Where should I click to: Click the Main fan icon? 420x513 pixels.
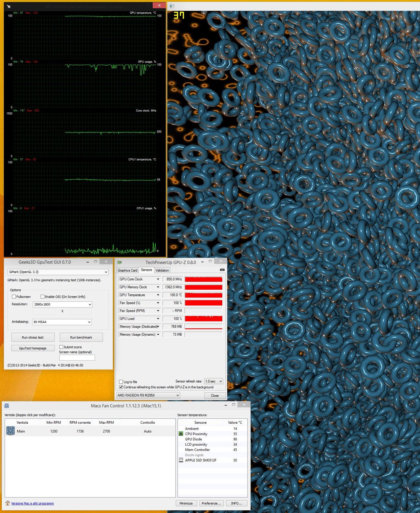11,431
